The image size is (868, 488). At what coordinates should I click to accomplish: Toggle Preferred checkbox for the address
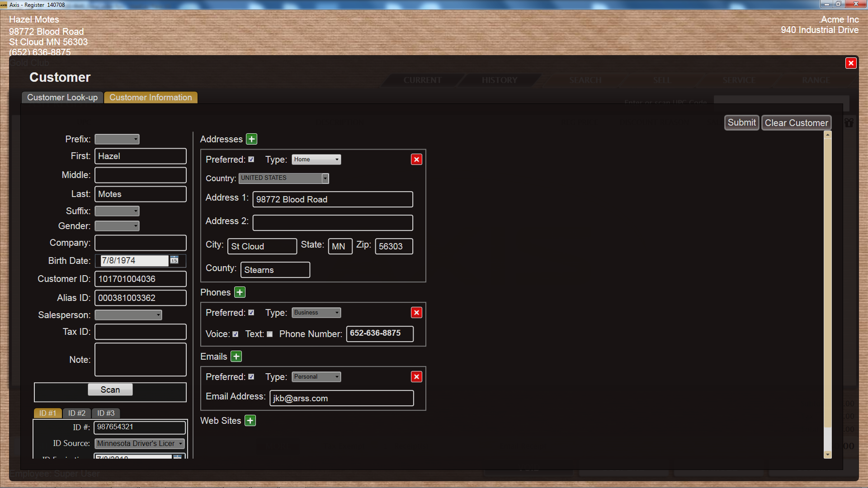251,160
